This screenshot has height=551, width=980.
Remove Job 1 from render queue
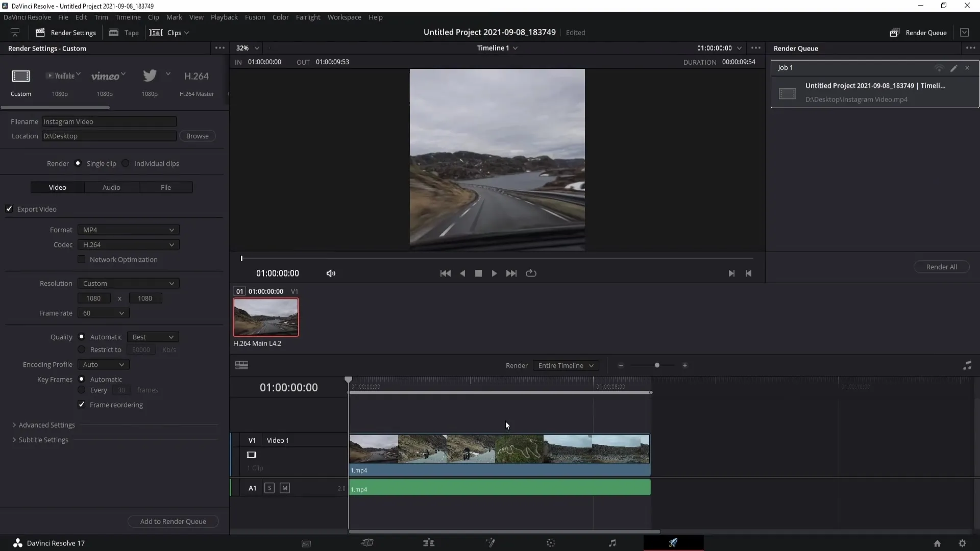pyautogui.click(x=967, y=68)
